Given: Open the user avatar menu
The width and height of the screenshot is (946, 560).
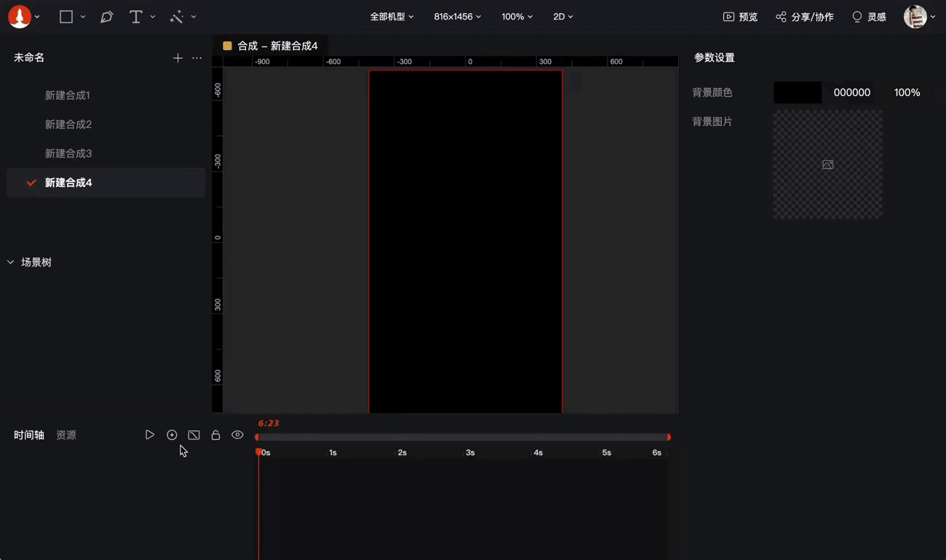Looking at the screenshot, I should 919,17.
